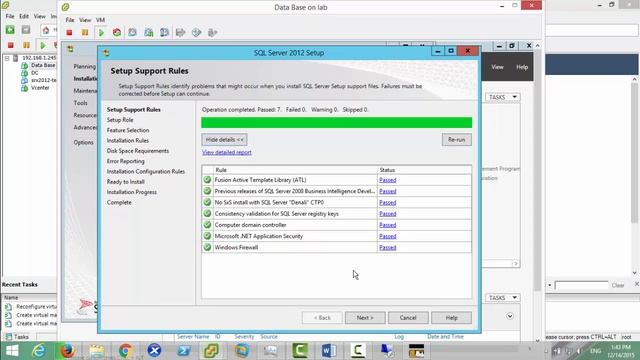Select Feature Selection step in wizard sidebar
The image size is (640, 360).
pos(128,130)
